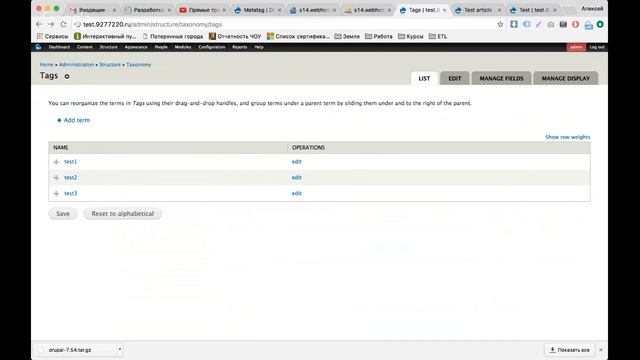Image resolution: width=640 pixels, height=360 pixels.
Task: Open the Отчетность ЧОУ bookmark
Action: point(235,36)
